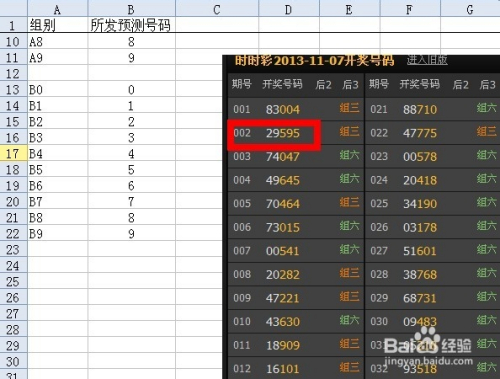Click winning number 03178 of draw 026
This screenshot has width=500, height=379.
[420, 227]
